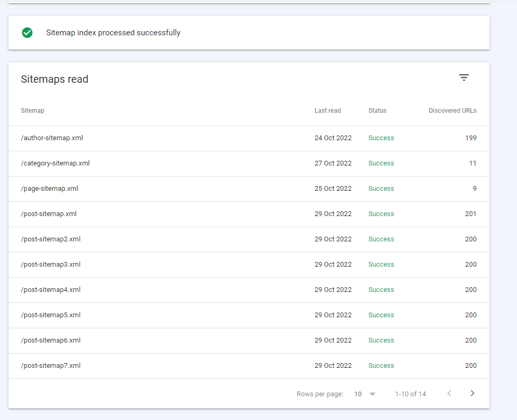Expand the rows per page dropdown

pos(365,394)
